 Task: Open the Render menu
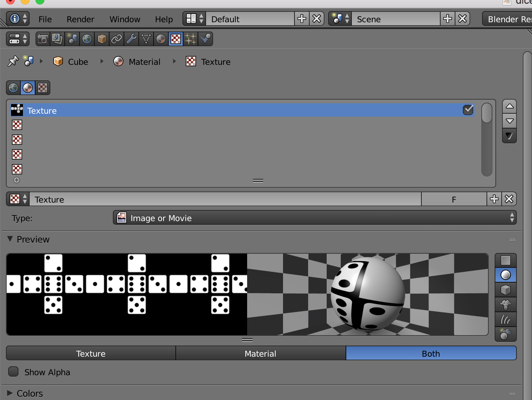80,19
